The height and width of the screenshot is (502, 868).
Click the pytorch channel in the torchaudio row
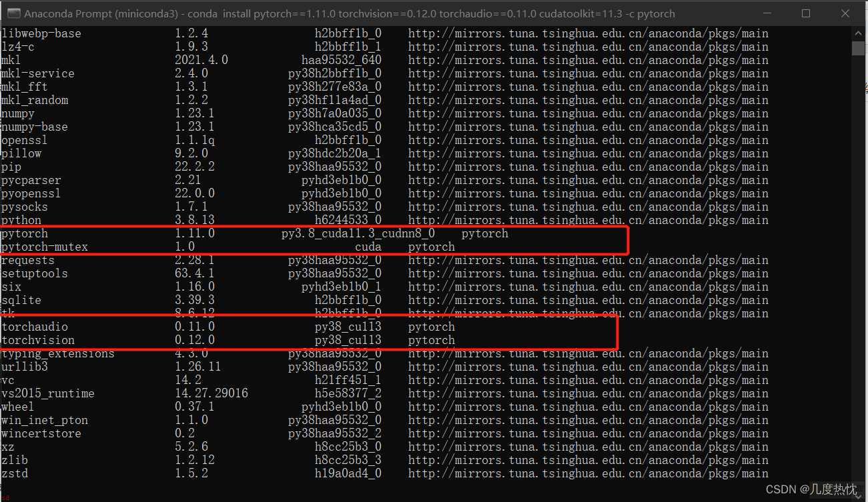pyautogui.click(x=432, y=327)
